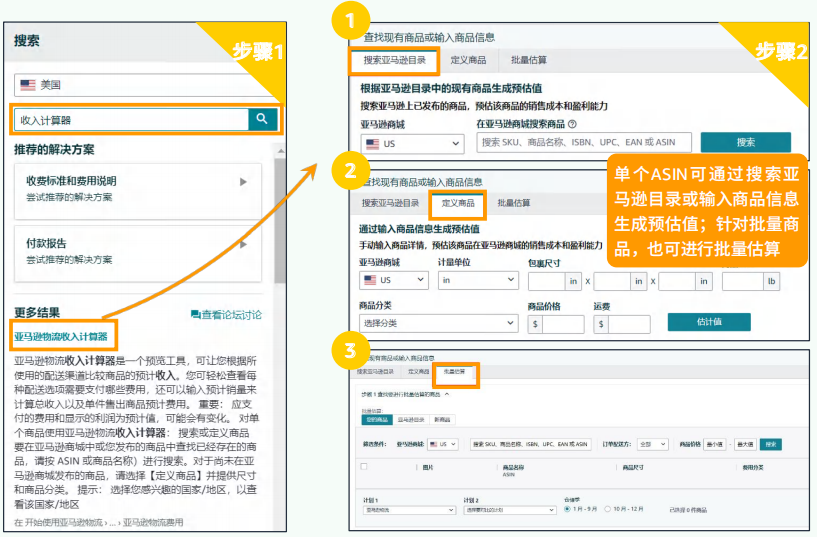Select the 1月 - 9月 storage season radio
Image resolution: width=817 pixels, height=537 pixels.
click(x=567, y=509)
